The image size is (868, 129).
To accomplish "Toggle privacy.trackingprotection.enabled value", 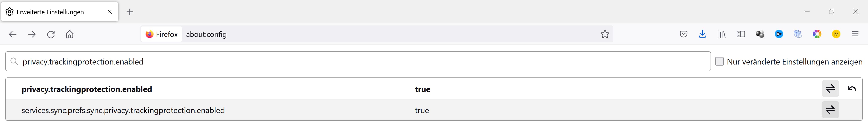I will (x=830, y=89).
